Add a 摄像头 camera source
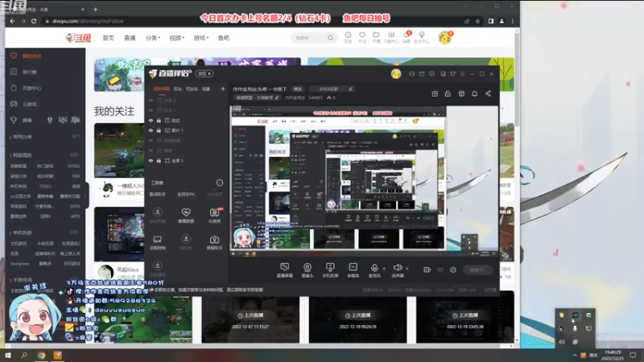The height and width of the screenshot is (362, 644). pyautogui.click(x=308, y=270)
